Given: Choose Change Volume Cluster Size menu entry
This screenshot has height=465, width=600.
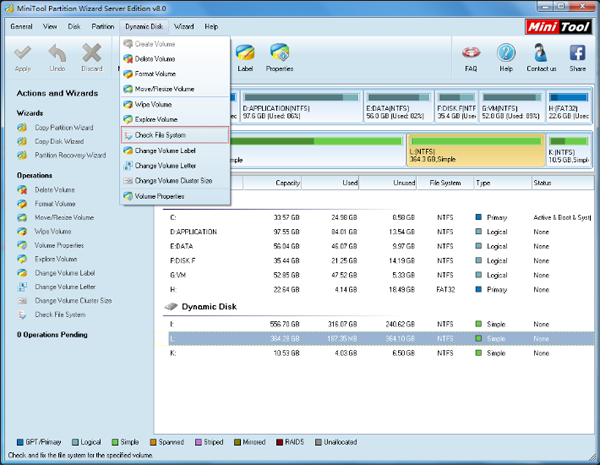Looking at the screenshot, I should coord(175,181).
